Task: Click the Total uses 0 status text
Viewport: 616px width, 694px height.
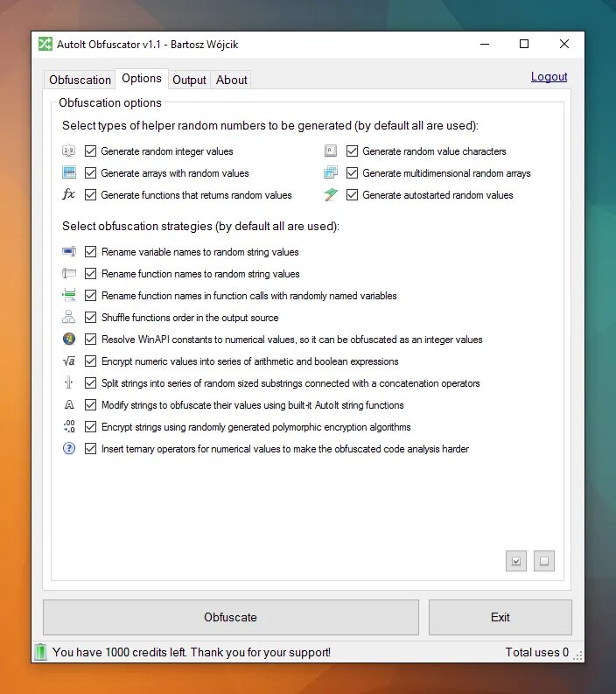Action: pyautogui.click(x=536, y=652)
